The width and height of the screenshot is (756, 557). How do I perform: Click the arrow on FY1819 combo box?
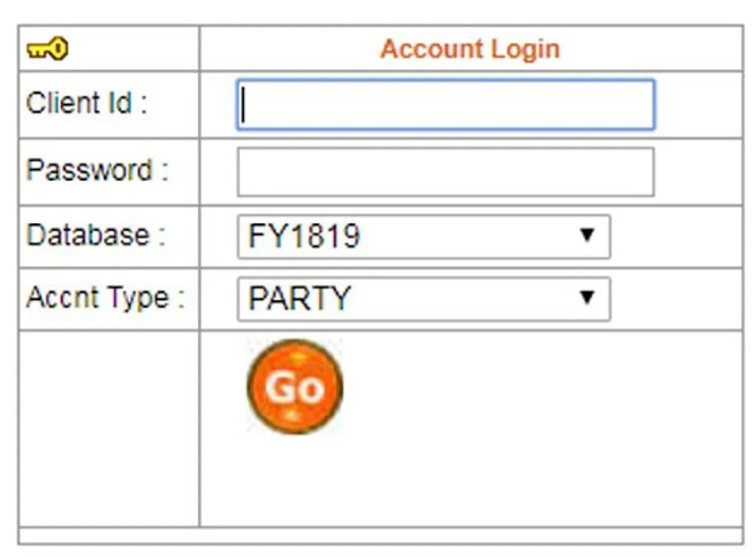tap(586, 236)
